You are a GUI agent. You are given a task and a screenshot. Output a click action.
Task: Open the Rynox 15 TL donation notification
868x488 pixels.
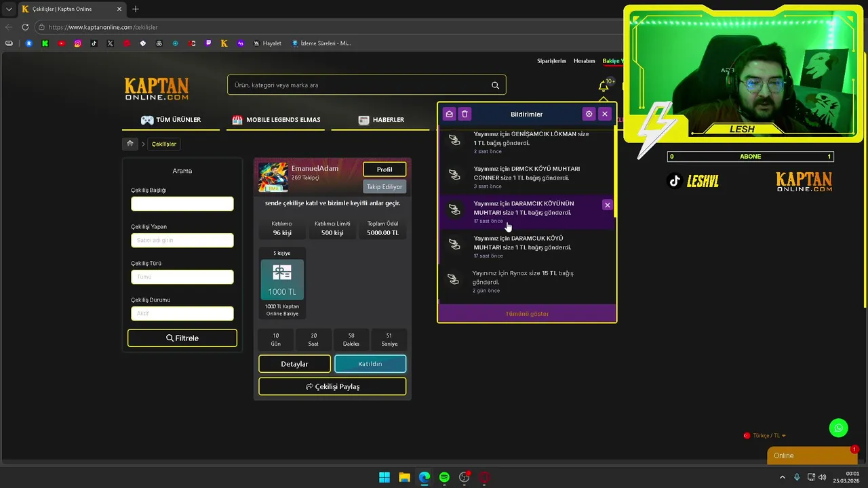click(x=526, y=281)
